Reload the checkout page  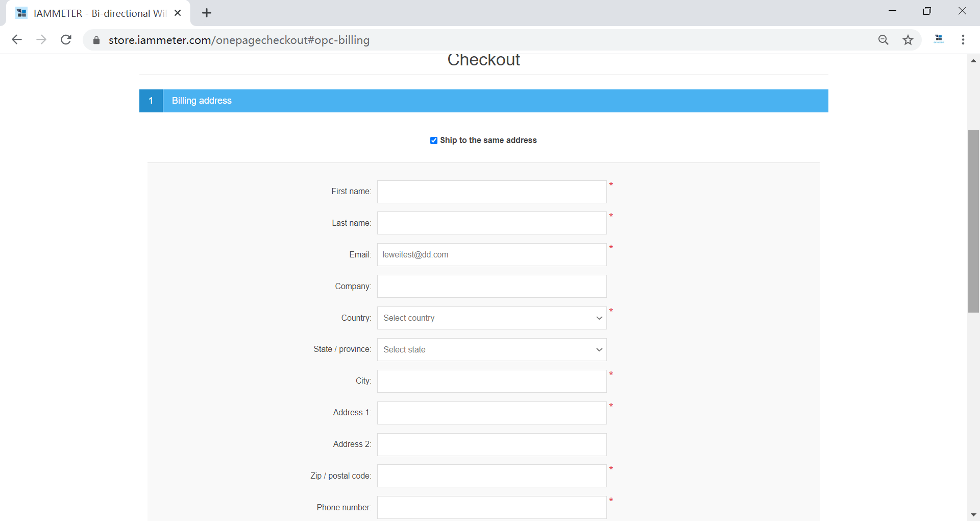pyautogui.click(x=66, y=40)
